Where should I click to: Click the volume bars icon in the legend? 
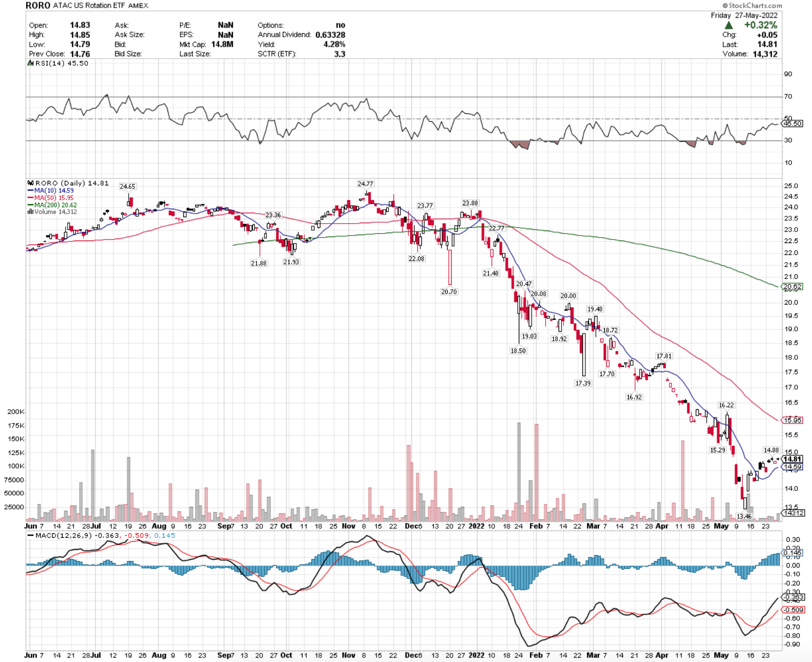tap(30, 212)
